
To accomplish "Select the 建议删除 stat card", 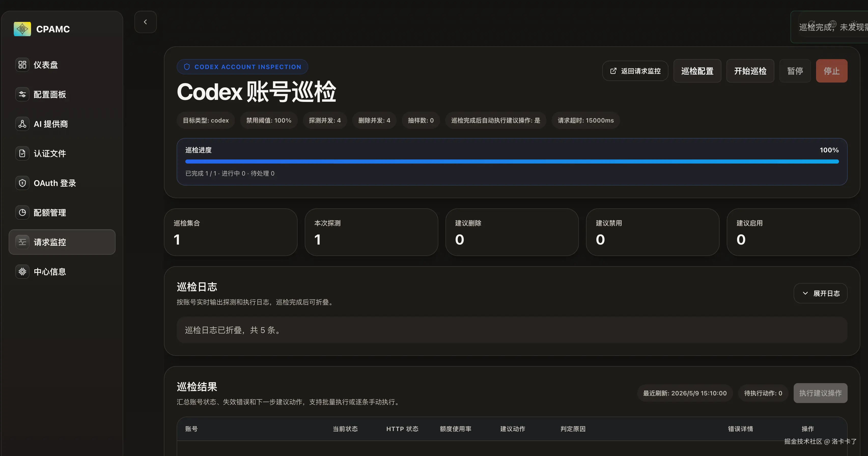I will pyautogui.click(x=512, y=232).
